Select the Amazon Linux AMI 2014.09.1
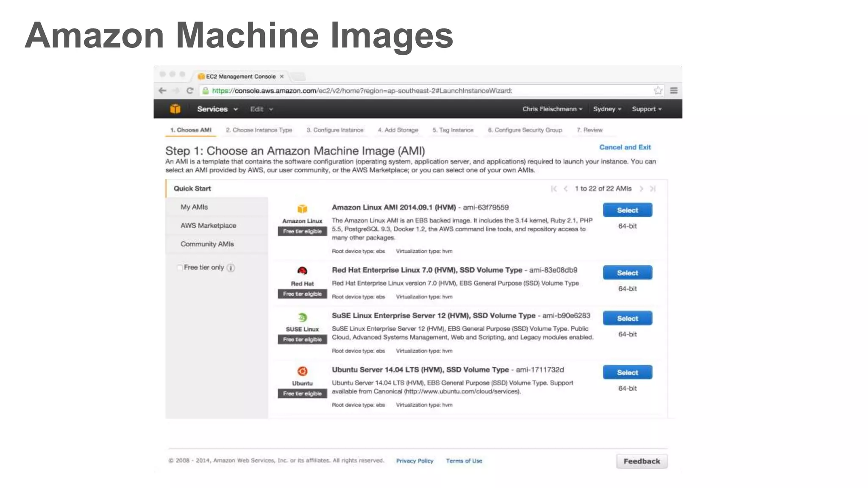Screen dimensions: 868x488 pyautogui.click(x=627, y=210)
